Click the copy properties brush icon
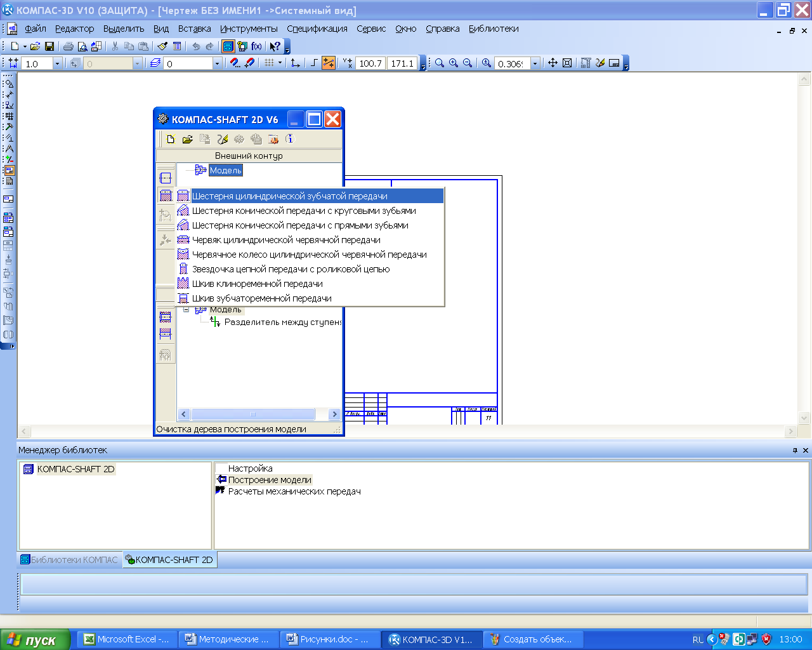The width and height of the screenshot is (812, 650). [x=162, y=46]
